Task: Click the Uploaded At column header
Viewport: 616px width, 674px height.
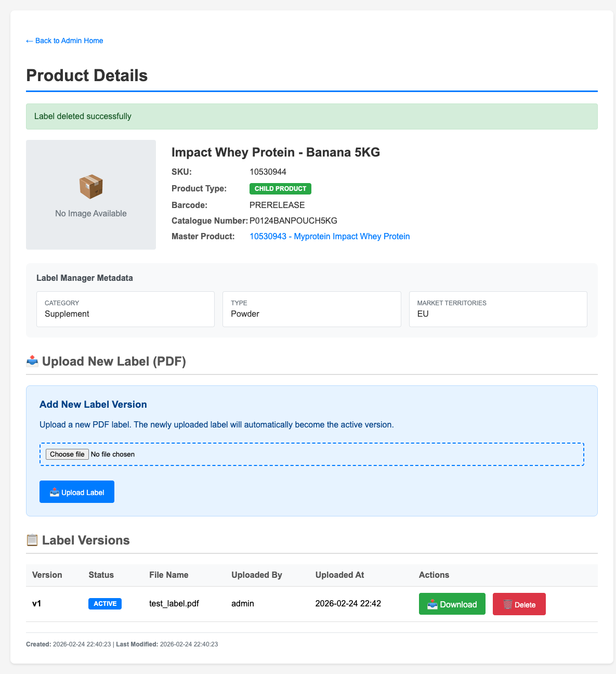Action: (x=339, y=575)
